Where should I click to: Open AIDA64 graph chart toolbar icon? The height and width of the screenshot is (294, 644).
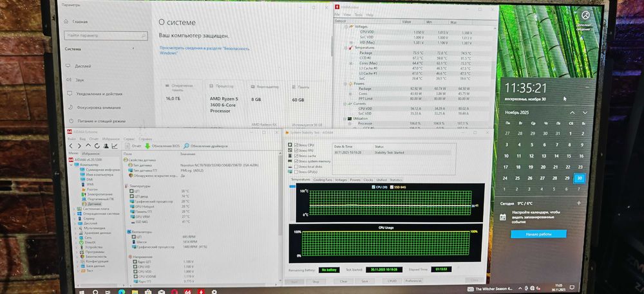click(114, 146)
